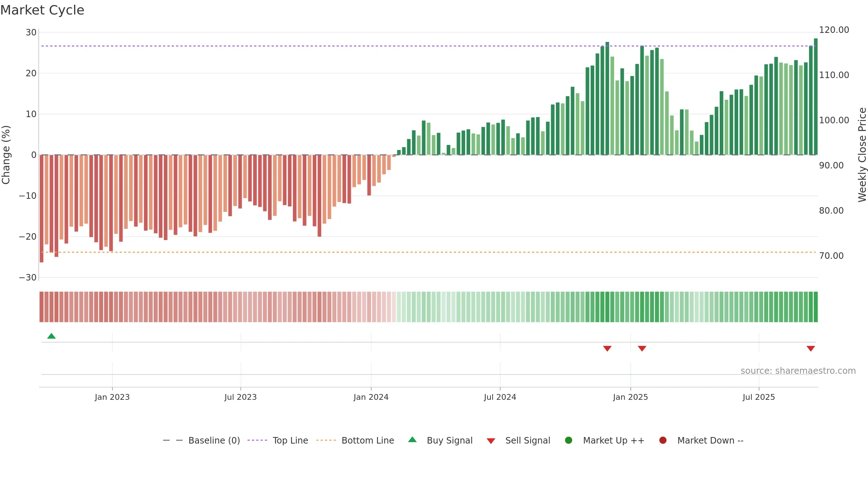
Task: Toggle the Market Down -- legend entry
Action: pyautogui.click(x=701, y=440)
